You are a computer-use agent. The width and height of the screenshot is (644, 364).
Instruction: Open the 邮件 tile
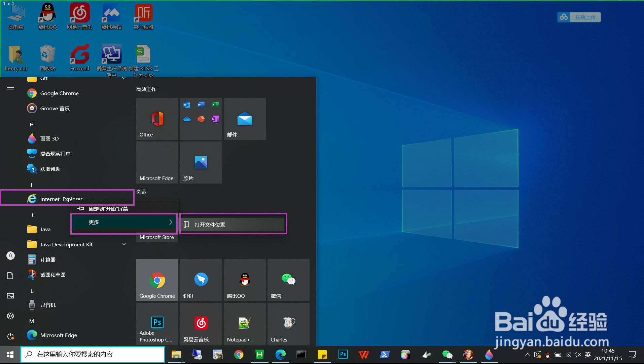pyautogui.click(x=245, y=119)
